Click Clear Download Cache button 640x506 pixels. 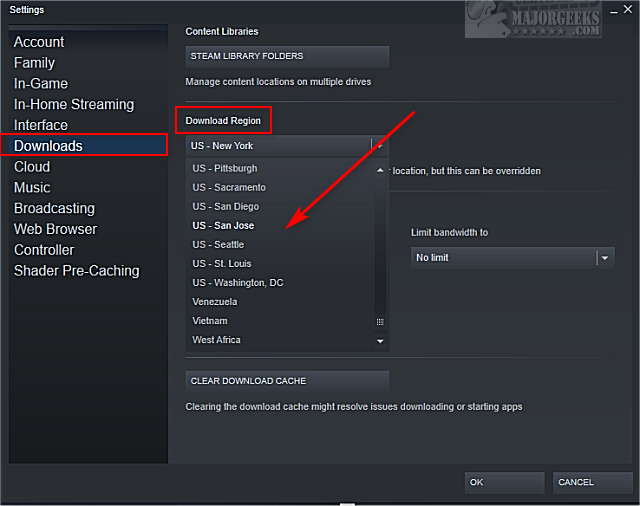click(287, 381)
